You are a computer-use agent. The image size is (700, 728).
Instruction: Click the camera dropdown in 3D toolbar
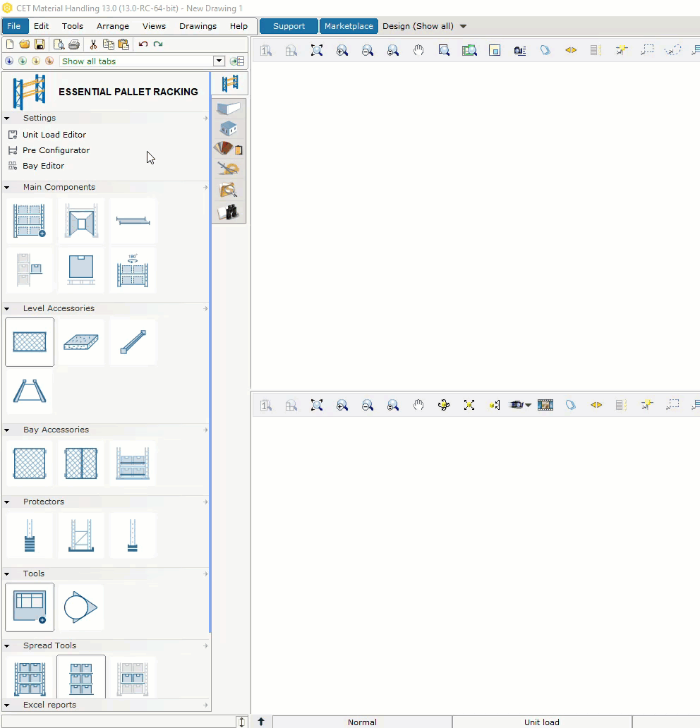[x=520, y=405]
